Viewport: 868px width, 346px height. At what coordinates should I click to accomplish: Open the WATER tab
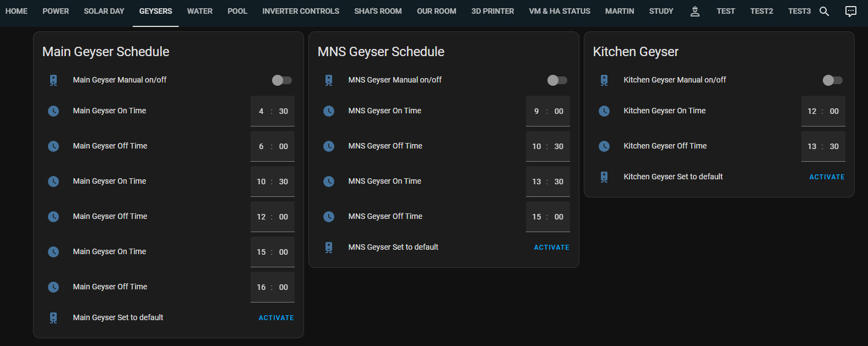point(200,11)
